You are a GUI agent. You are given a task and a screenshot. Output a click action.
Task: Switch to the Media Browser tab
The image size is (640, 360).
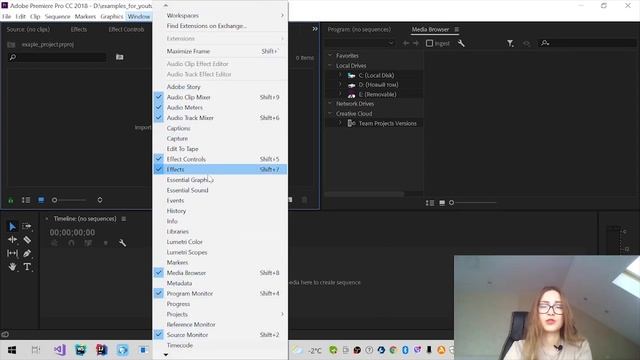pyautogui.click(x=430, y=29)
